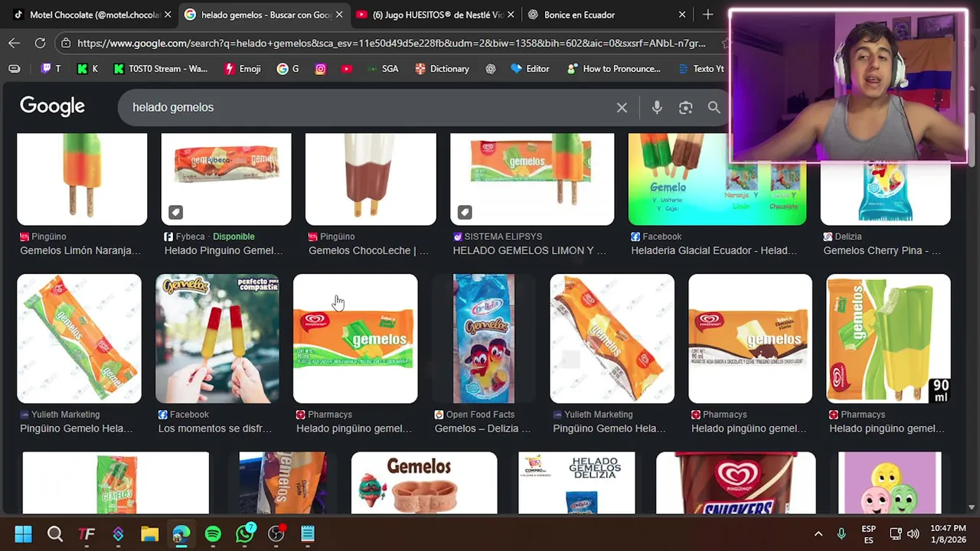Open Open Food Facts Gemelos Delizia image

tap(484, 338)
